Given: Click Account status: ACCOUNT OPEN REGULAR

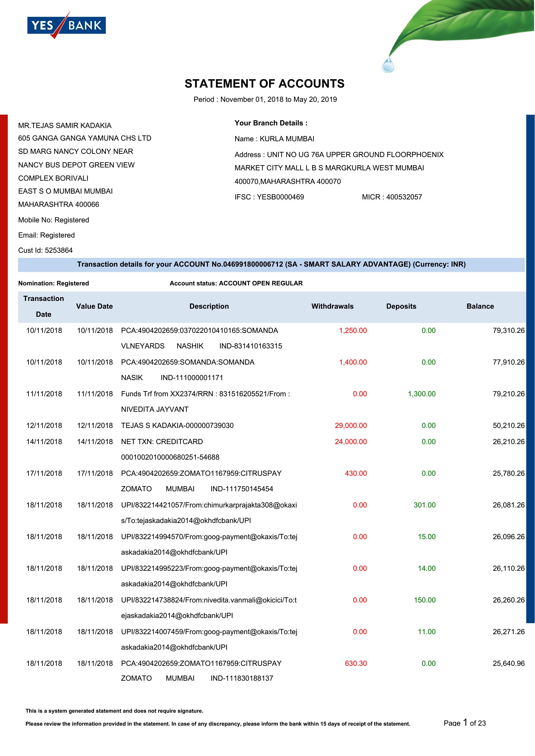Looking at the screenshot, I should point(236,283).
